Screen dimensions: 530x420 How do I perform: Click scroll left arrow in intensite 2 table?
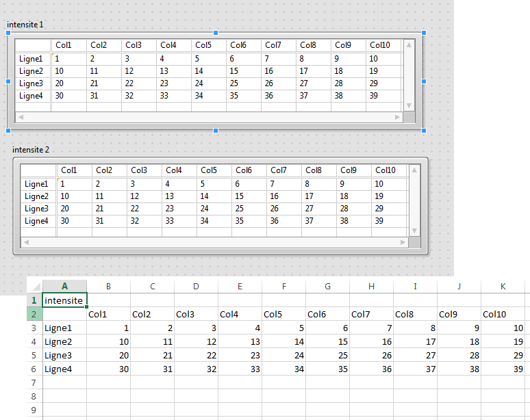tap(27, 242)
